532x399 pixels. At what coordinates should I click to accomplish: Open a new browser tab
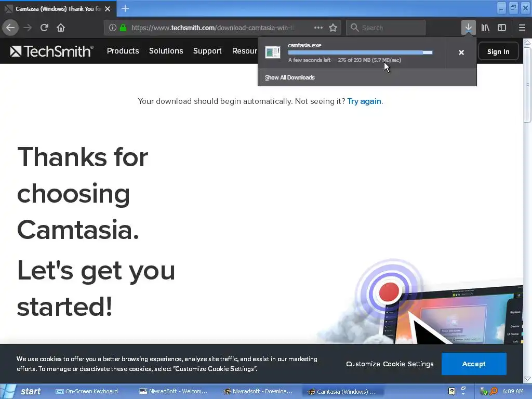coord(125,8)
